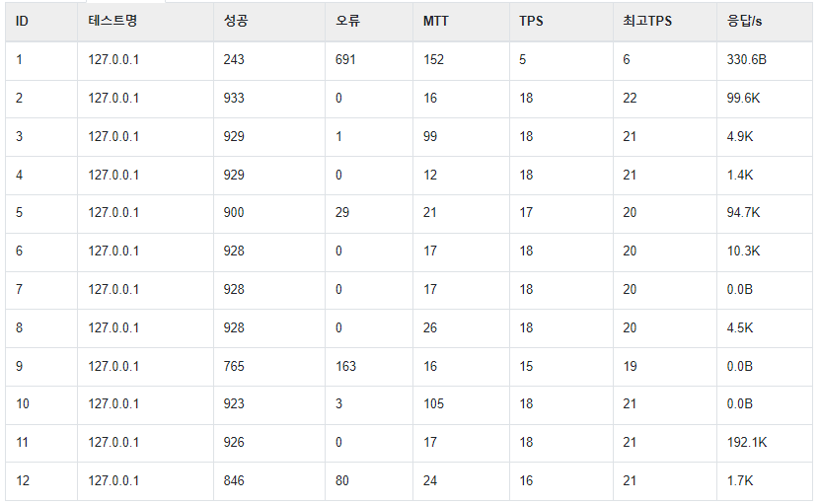Viewport: 820px width, 504px height.
Task: Click the 94.7K response value
Action: (743, 213)
